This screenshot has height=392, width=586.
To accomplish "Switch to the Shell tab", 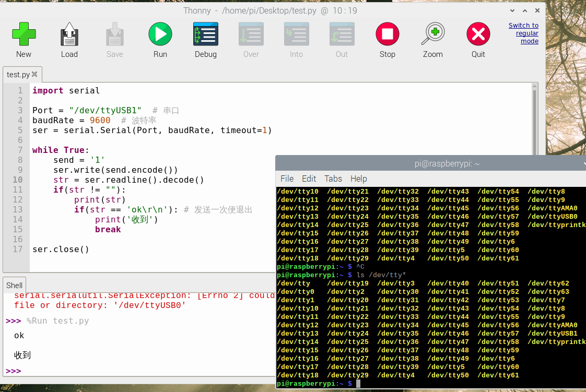I will point(14,285).
